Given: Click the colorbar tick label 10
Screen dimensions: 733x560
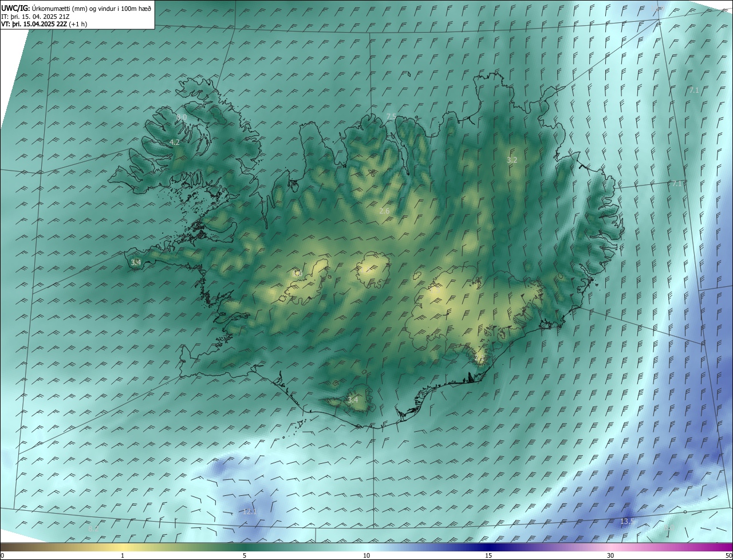Looking at the screenshot, I should [x=366, y=556].
